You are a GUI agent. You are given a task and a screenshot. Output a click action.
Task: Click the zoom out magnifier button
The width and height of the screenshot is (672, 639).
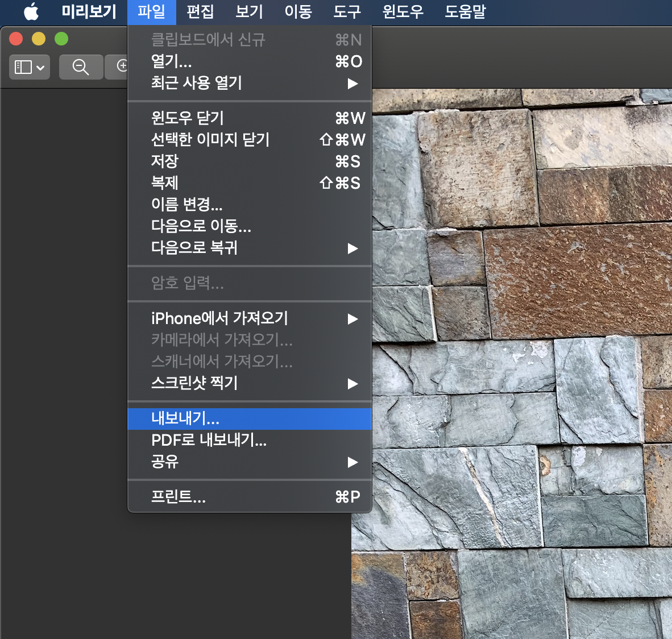point(81,67)
